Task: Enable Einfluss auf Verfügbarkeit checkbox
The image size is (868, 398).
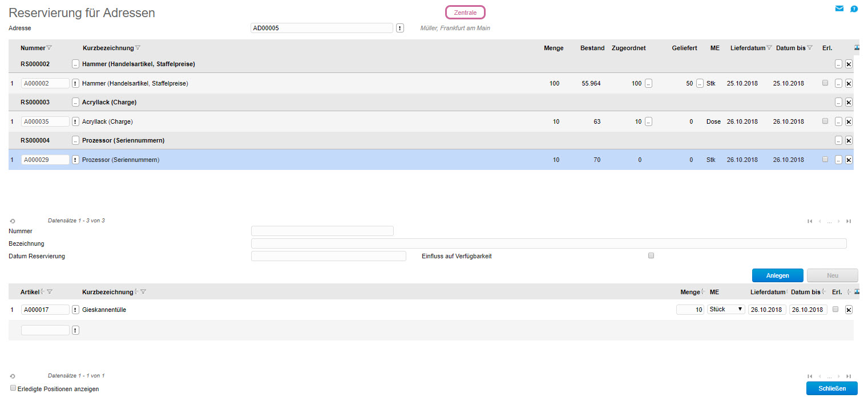Action: click(x=651, y=256)
